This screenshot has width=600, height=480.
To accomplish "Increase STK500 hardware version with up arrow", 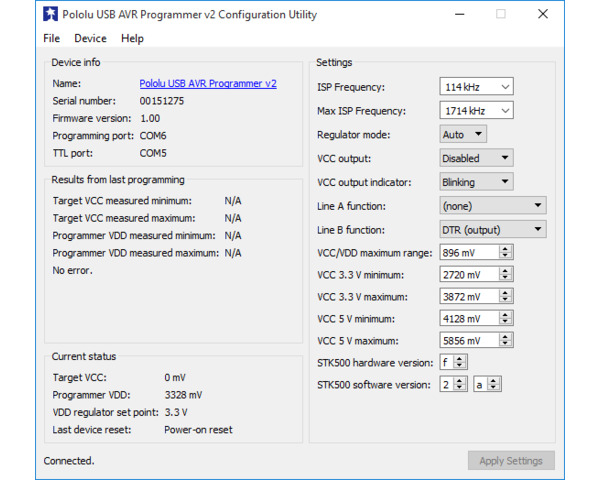I will tap(460, 359).
